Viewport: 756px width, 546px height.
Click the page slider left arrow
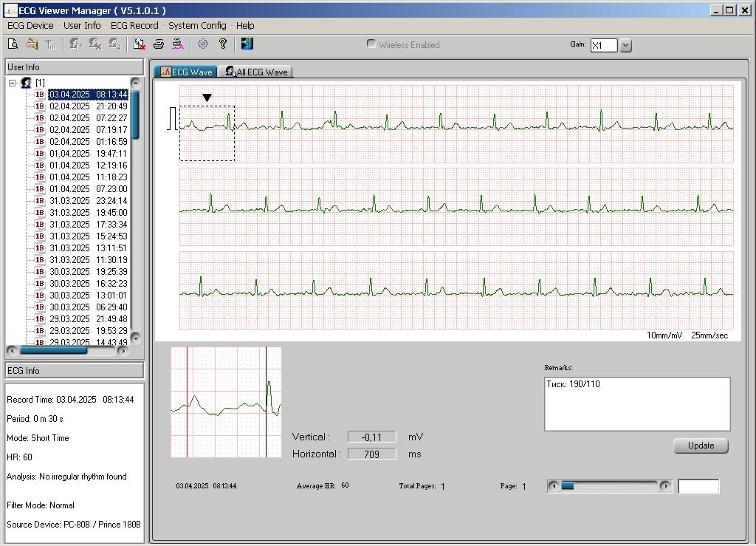pos(554,485)
